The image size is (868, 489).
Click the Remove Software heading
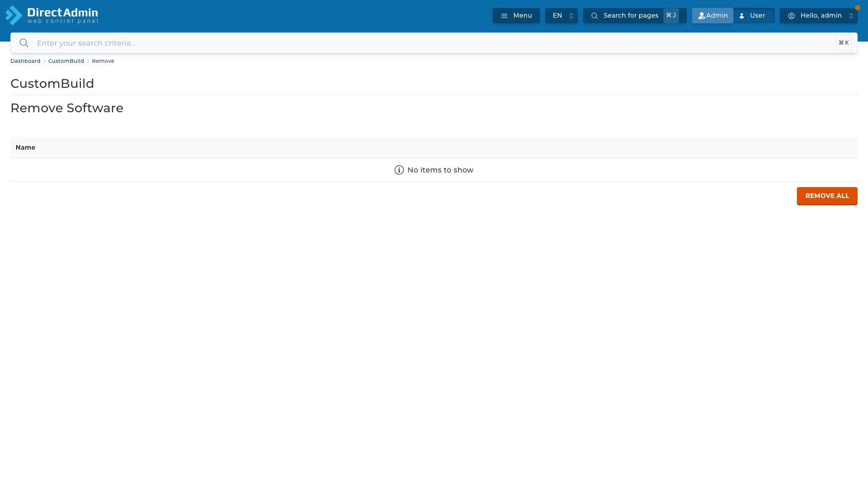[x=67, y=108]
